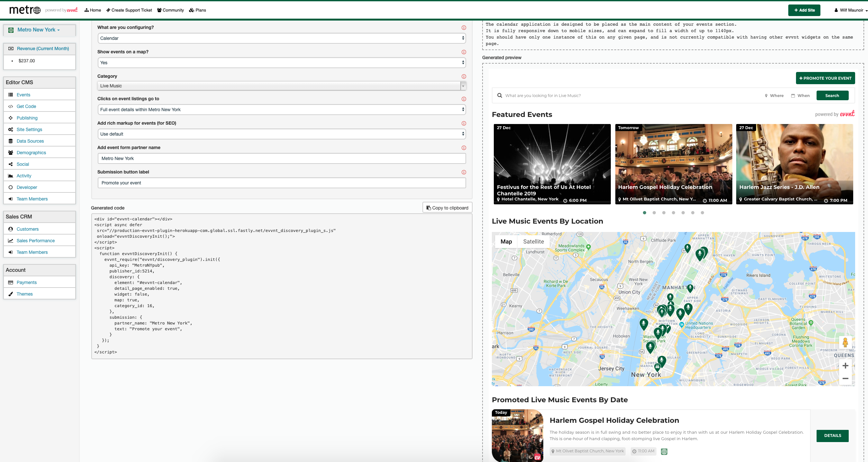868x462 pixels.
Task: Click the event marker over the Manhattan label
Action: [x=690, y=288]
